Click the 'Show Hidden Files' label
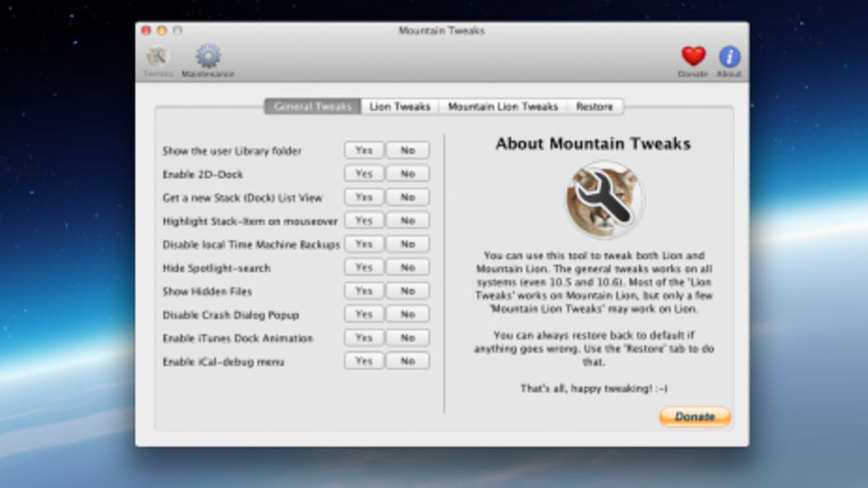Viewport: 868px width, 488px height. coord(207,292)
